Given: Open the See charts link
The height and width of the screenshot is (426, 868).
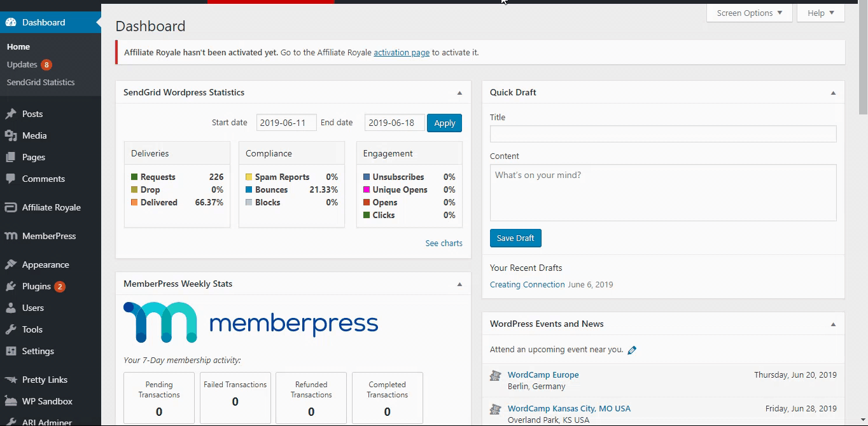Looking at the screenshot, I should [444, 243].
